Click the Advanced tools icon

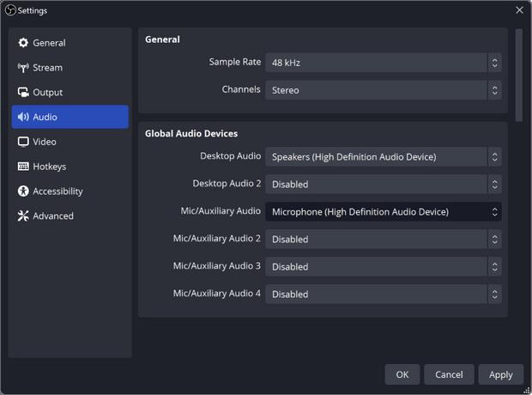23,216
